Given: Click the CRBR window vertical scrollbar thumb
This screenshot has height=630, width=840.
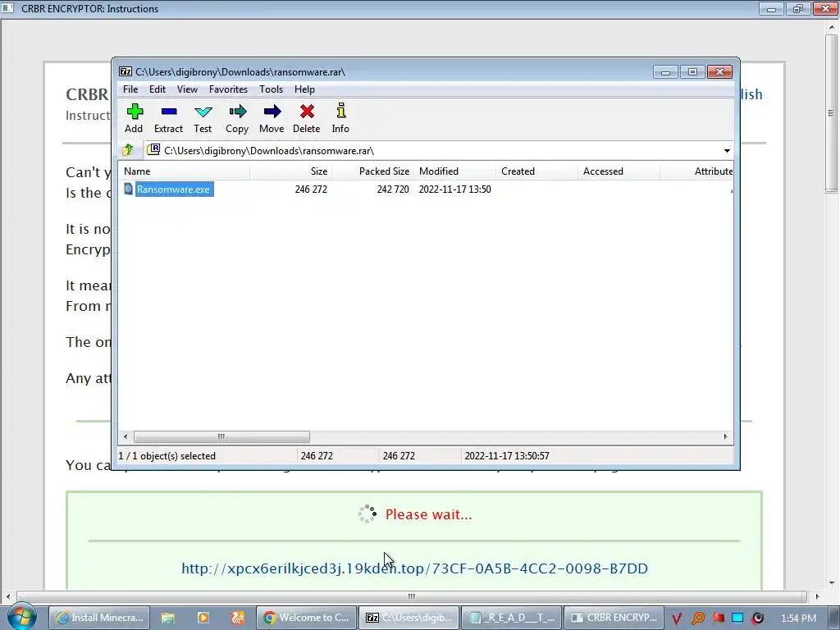Looking at the screenshot, I should click(x=831, y=113).
